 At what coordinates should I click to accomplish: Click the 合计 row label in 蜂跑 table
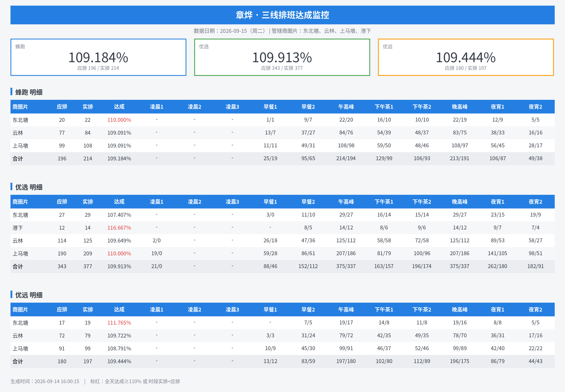(18, 158)
